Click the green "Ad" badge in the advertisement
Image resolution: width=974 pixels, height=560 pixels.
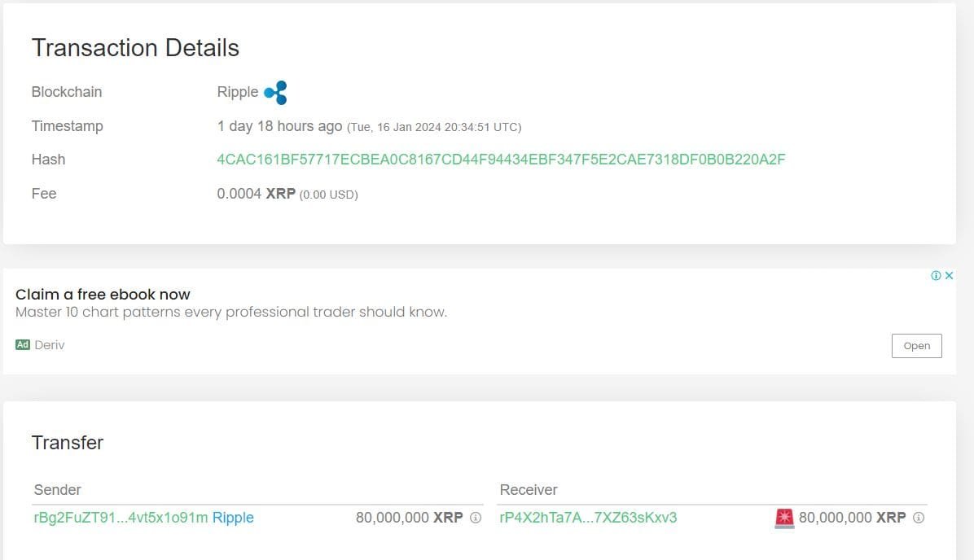[22, 344]
